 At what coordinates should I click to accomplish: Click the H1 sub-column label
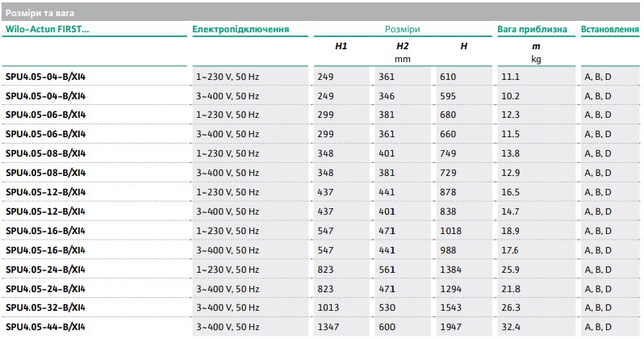coord(341,48)
